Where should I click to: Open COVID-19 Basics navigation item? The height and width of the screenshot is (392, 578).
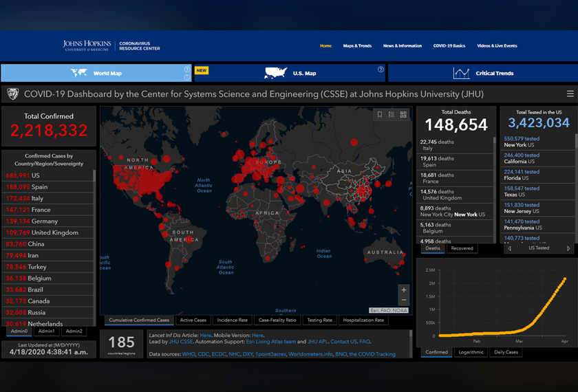tap(449, 45)
